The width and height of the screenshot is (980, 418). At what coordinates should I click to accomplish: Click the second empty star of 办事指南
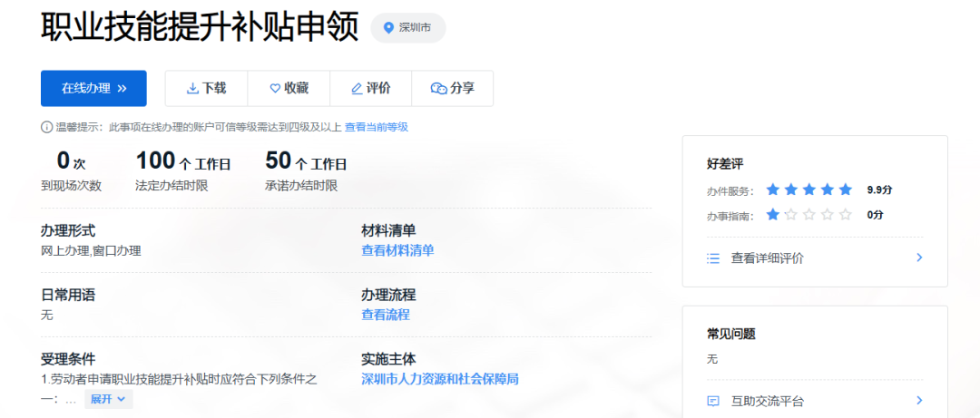[809, 215]
